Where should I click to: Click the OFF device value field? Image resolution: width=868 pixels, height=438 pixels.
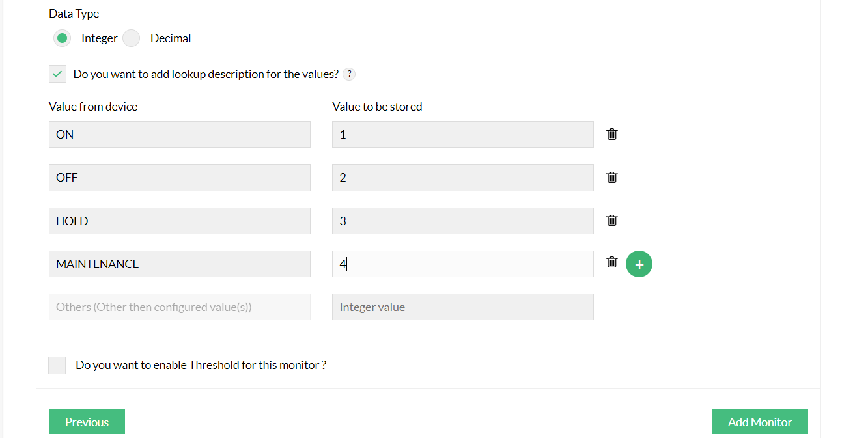point(179,178)
